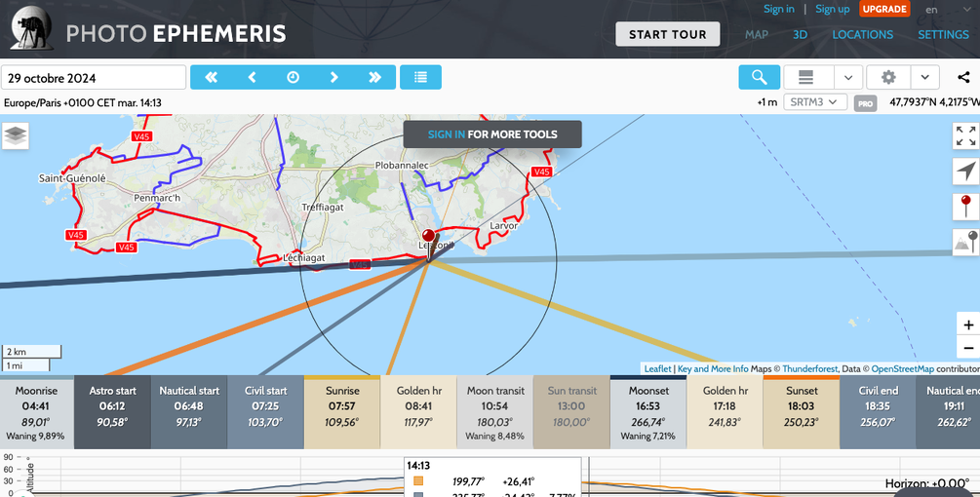Open the LOCATIONS menu
The width and height of the screenshot is (980, 497).
pyautogui.click(x=863, y=35)
